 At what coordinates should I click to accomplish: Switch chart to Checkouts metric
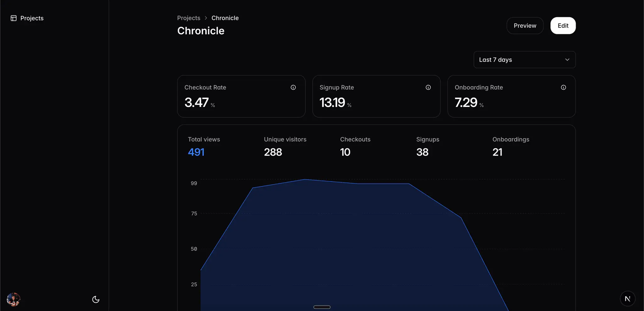coord(355,147)
